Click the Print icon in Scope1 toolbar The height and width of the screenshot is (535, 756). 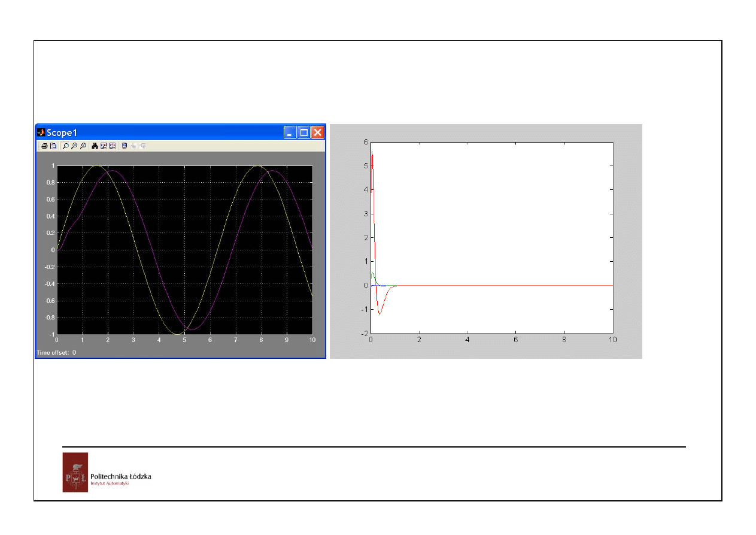click(x=44, y=146)
